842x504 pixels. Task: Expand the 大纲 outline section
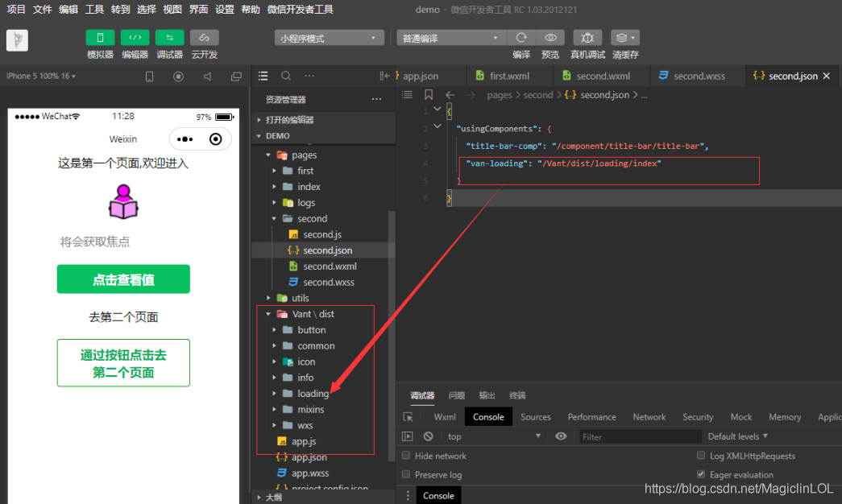(x=323, y=497)
